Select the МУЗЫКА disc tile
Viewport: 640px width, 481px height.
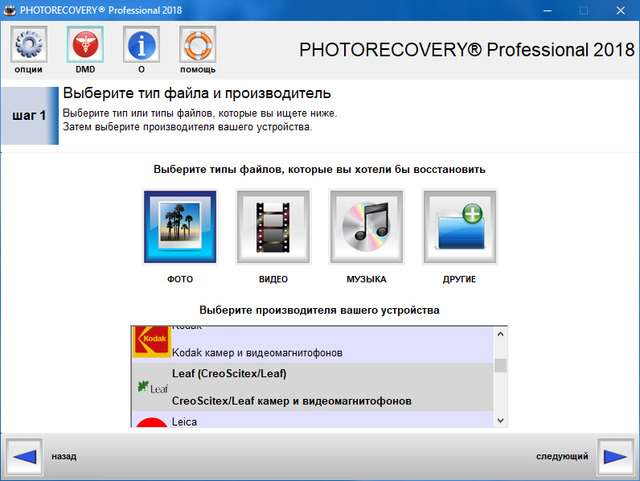point(367,227)
